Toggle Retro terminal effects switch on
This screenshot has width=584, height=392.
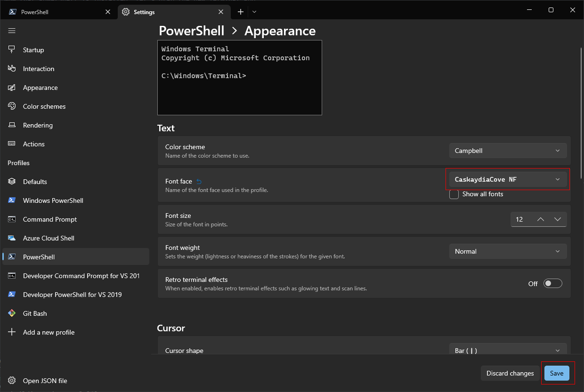pos(553,283)
